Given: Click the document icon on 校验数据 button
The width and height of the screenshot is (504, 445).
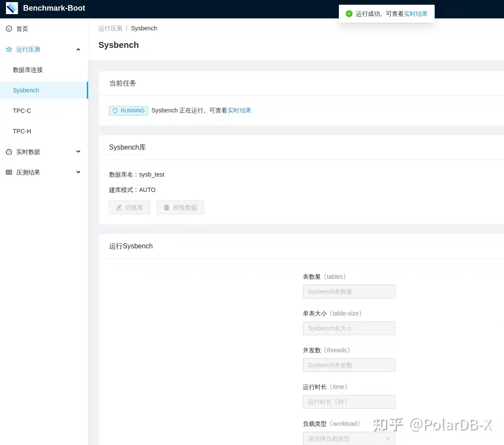Looking at the screenshot, I should [x=167, y=207].
